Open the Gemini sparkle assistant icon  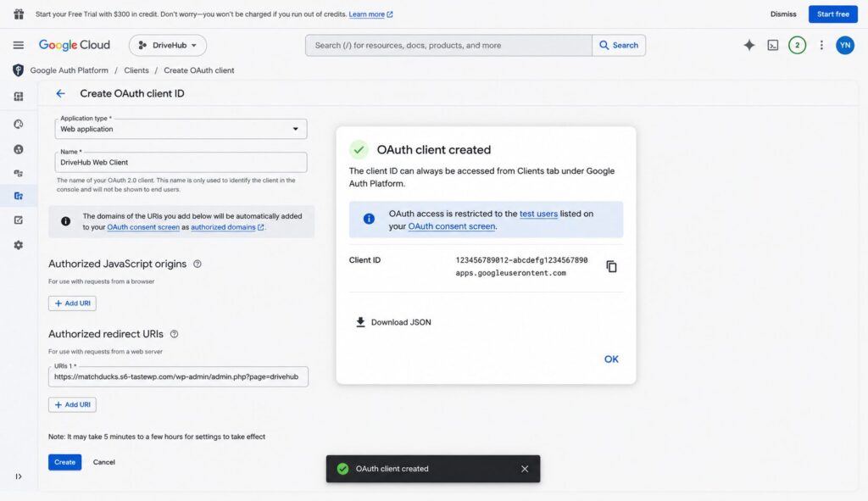[x=749, y=46]
